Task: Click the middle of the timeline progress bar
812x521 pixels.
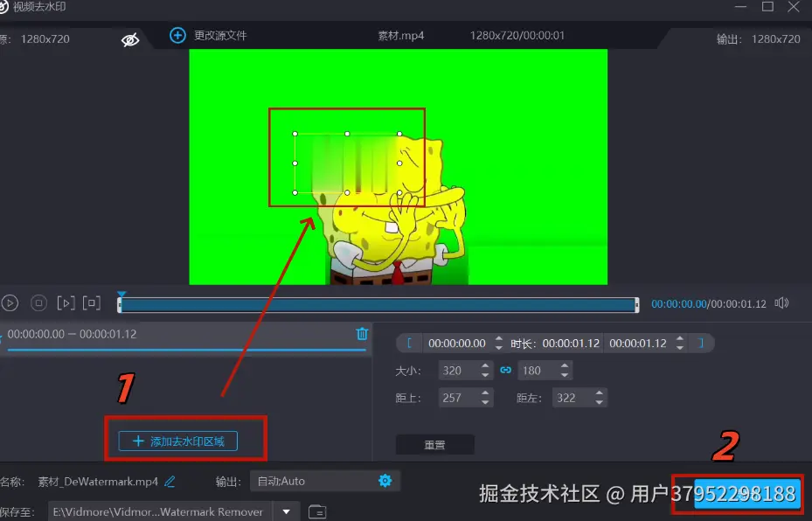Action: (x=378, y=305)
